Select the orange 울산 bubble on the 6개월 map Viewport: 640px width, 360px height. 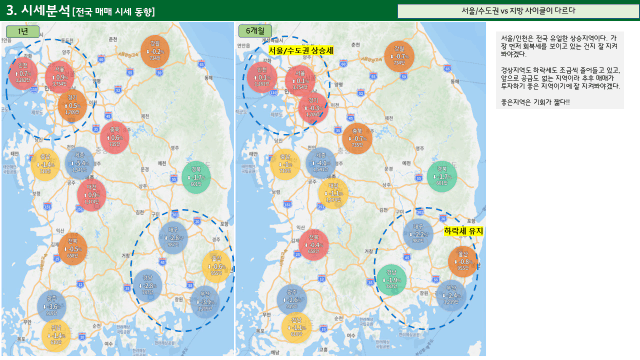(462, 262)
